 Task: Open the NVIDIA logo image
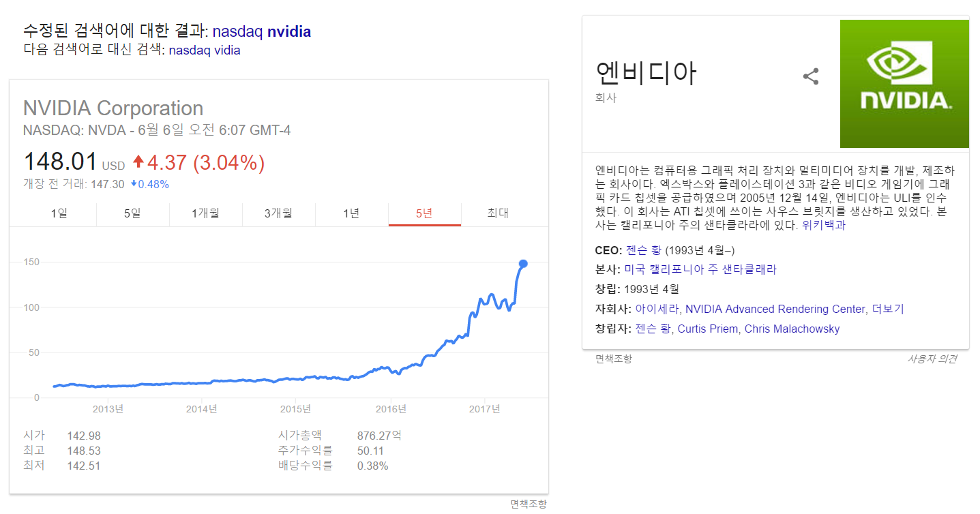pyautogui.click(x=904, y=84)
